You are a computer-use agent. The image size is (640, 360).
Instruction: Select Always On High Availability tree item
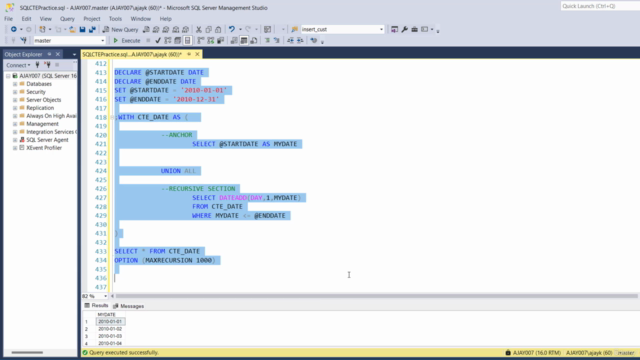pyautogui.click(x=51, y=116)
